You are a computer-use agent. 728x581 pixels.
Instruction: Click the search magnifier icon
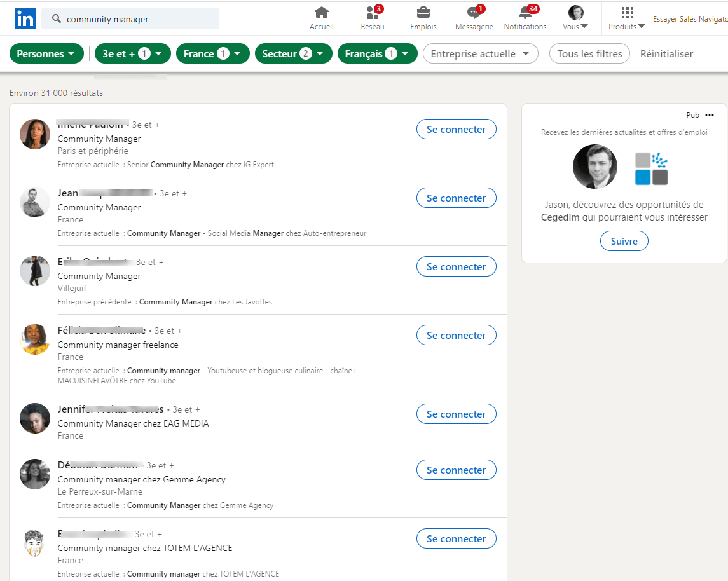tap(57, 18)
